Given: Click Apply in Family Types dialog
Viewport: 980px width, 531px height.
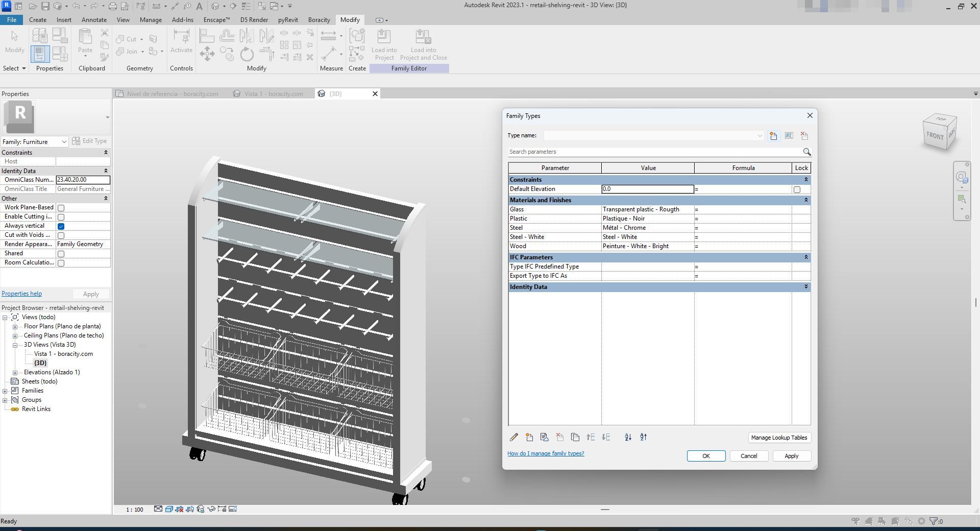Looking at the screenshot, I should (791, 456).
